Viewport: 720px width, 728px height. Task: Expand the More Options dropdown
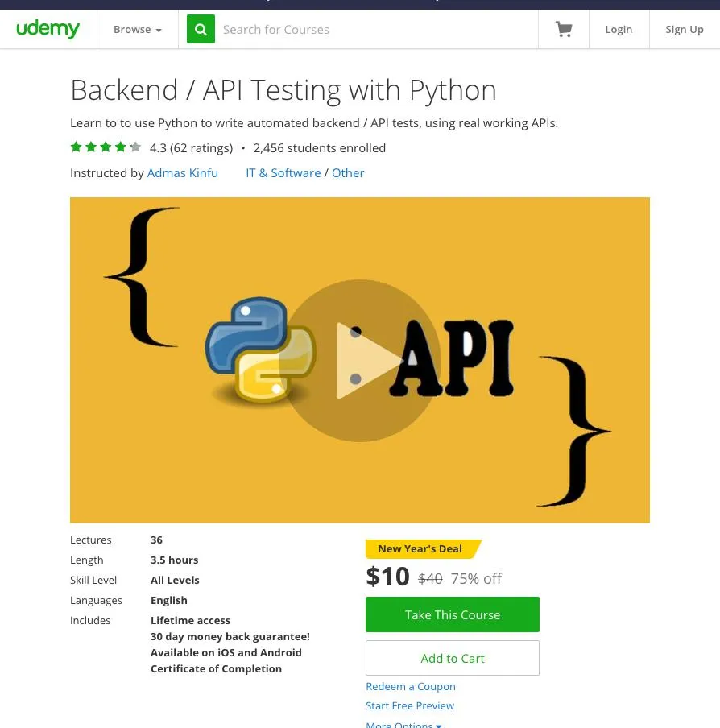click(403, 723)
